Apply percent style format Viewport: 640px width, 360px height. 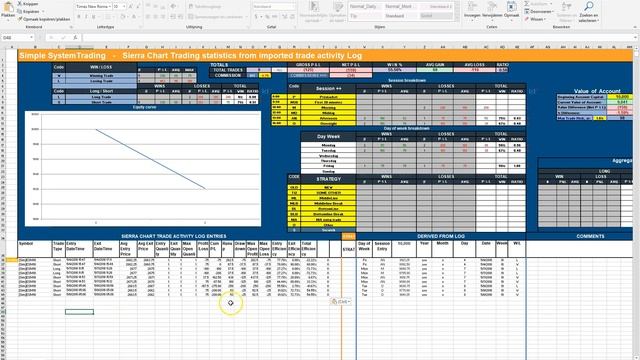pyautogui.click(x=268, y=17)
